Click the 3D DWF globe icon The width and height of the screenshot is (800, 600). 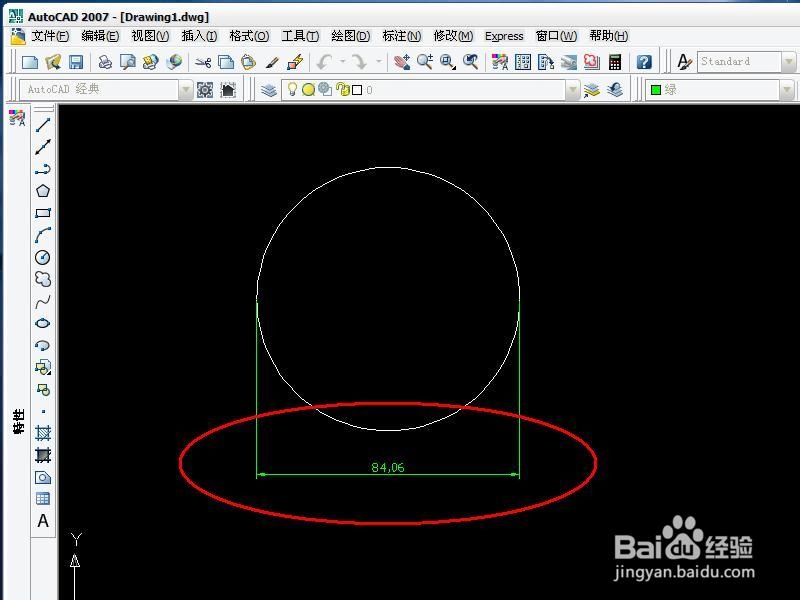174,62
